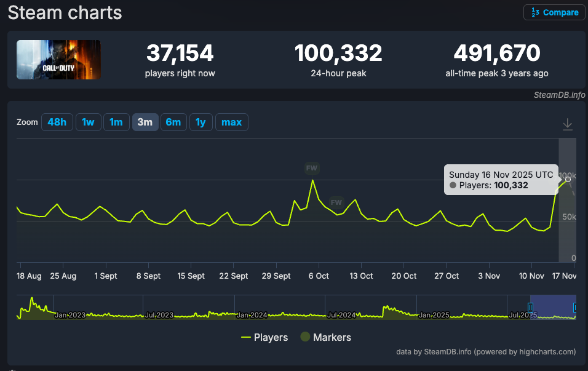
Task: Select the 6m zoom preset
Action: tap(173, 122)
